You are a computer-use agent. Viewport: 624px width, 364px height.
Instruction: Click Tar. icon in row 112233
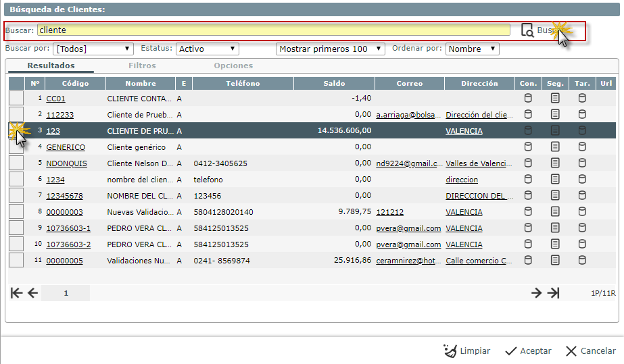pos(582,114)
